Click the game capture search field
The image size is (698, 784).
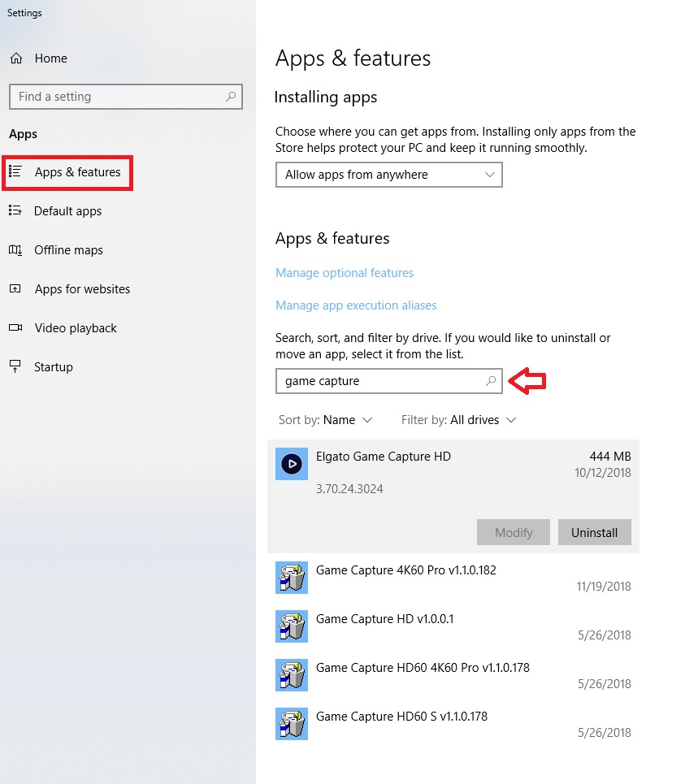pos(378,381)
